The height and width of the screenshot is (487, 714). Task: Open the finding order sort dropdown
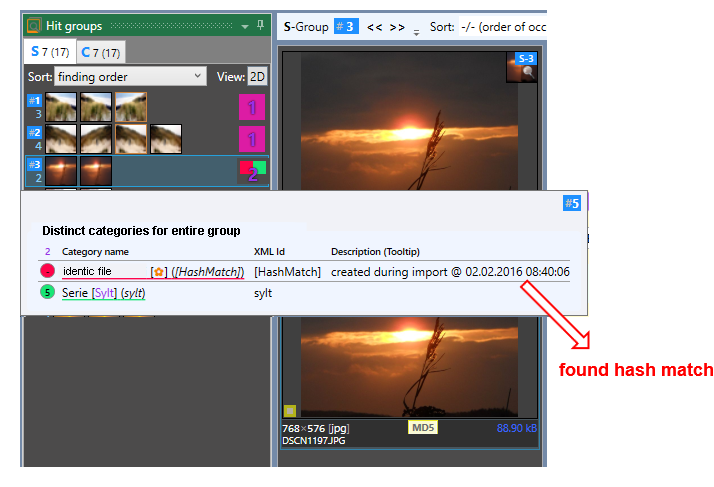click(130, 77)
